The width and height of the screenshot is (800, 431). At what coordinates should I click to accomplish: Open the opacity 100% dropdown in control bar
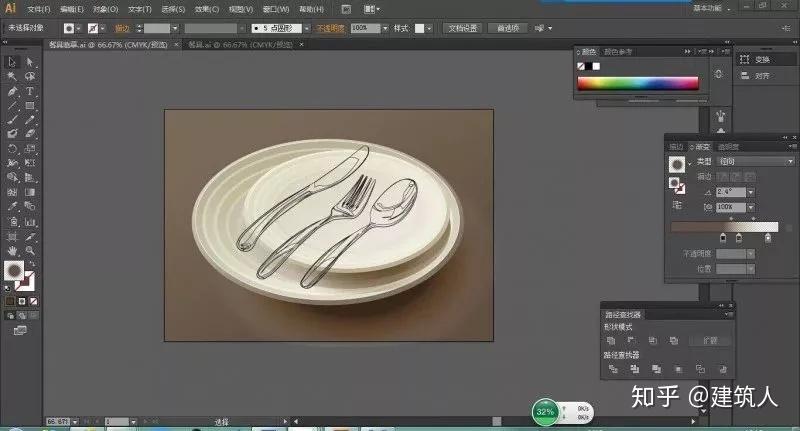tap(385, 28)
